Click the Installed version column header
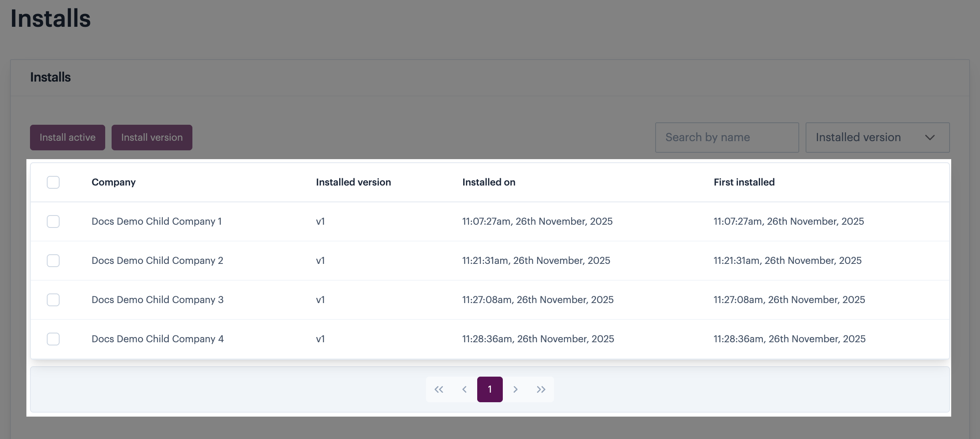Viewport: 980px width, 439px height. point(353,182)
